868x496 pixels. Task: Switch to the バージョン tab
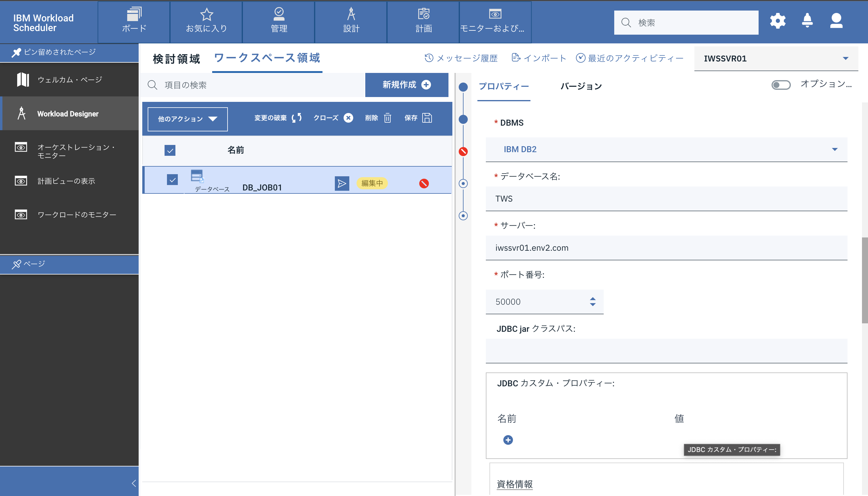coord(581,86)
